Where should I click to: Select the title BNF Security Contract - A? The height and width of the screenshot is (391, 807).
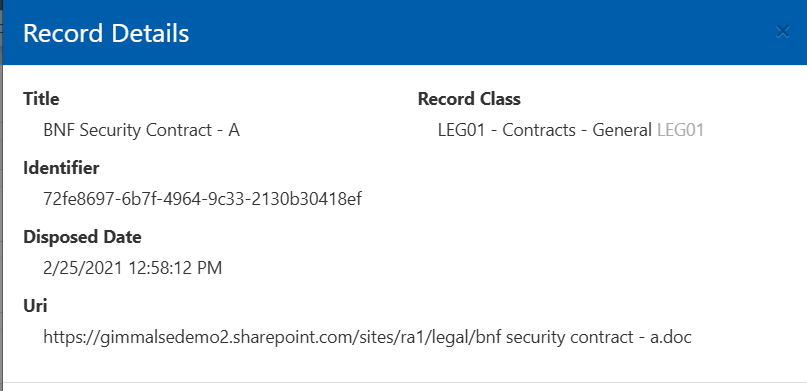point(142,130)
